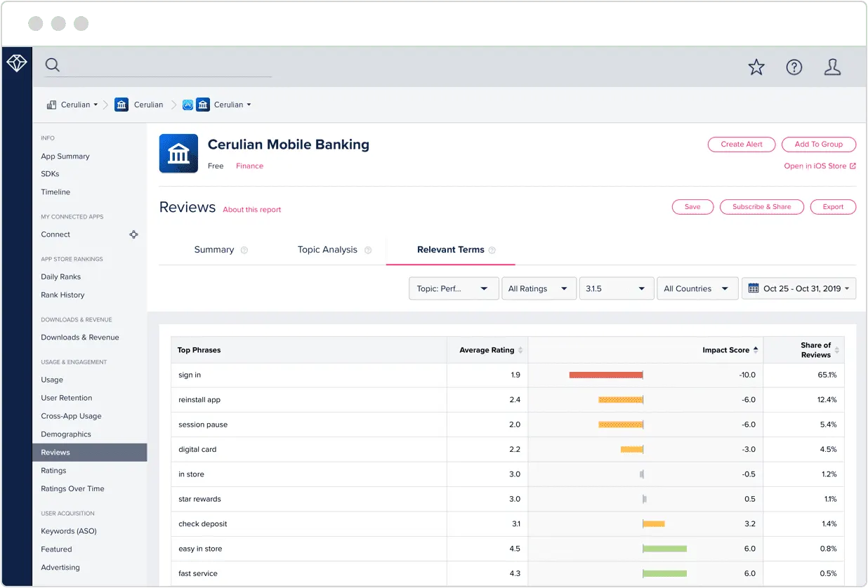Open the About this report link
This screenshot has height=588, width=868.
point(252,210)
